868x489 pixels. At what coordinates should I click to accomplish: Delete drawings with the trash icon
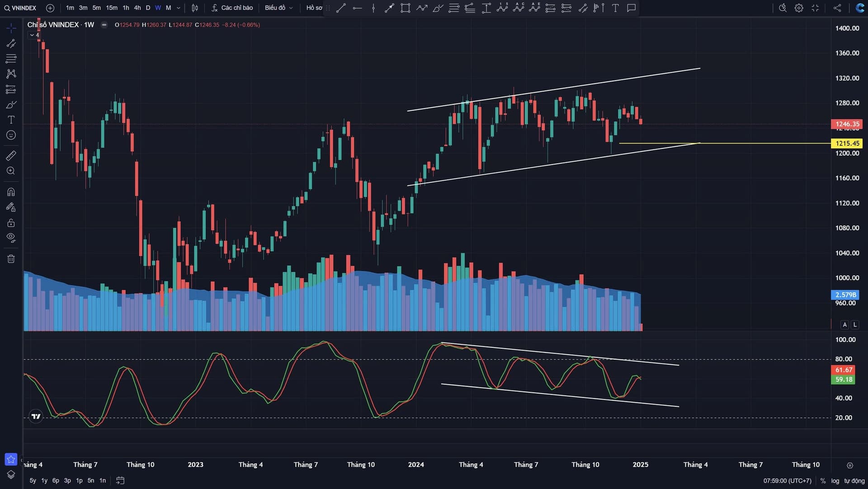pyautogui.click(x=11, y=259)
